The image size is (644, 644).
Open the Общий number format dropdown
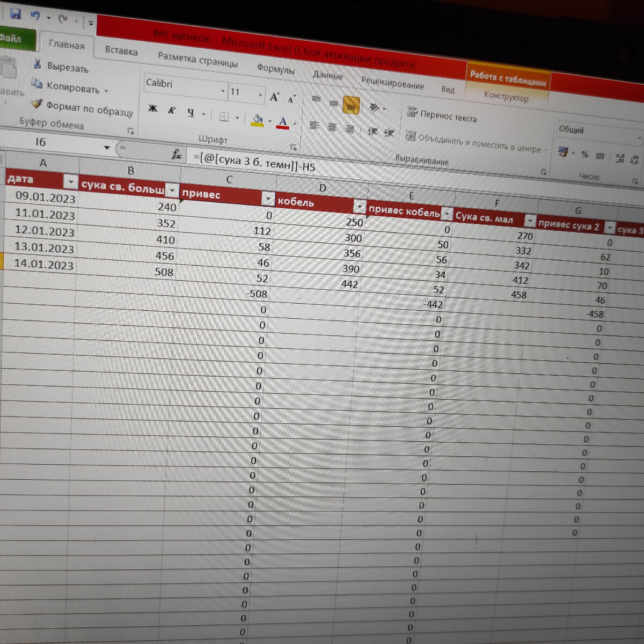click(639, 138)
